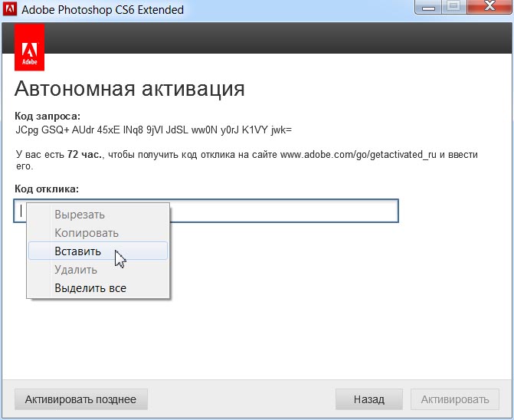This screenshot has width=514, height=420.
Task: Click the Adobe Photoshop CS6 Extended title text
Action: [x=103, y=9]
